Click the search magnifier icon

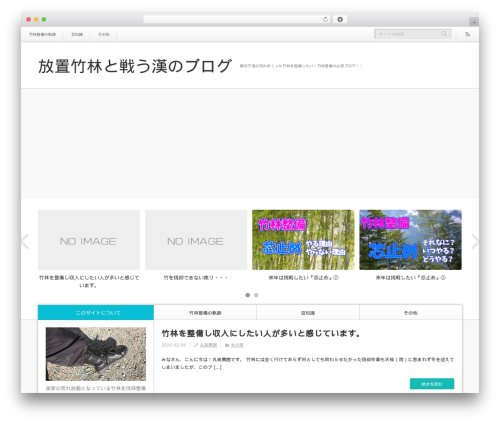coord(444,34)
